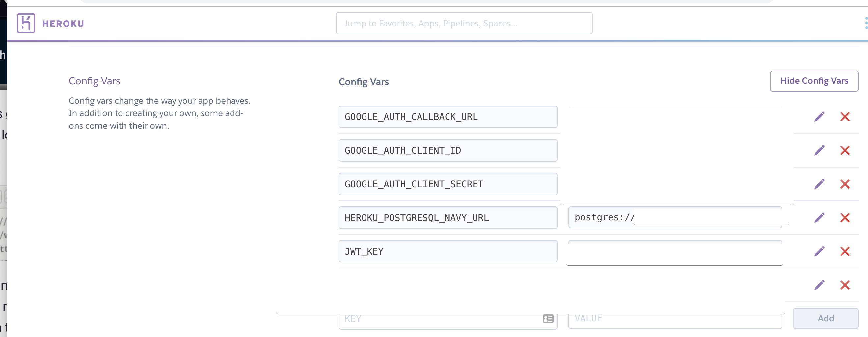Select the GOOGLE_AUTH_CLIENT_SECRET key field

[448, 184]
